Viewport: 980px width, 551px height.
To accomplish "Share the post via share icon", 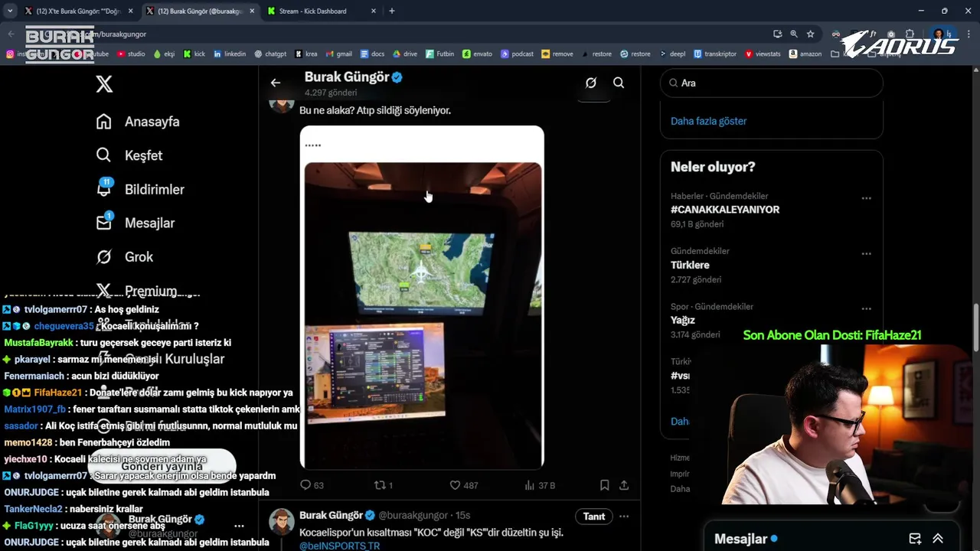I will click(624, 485).
